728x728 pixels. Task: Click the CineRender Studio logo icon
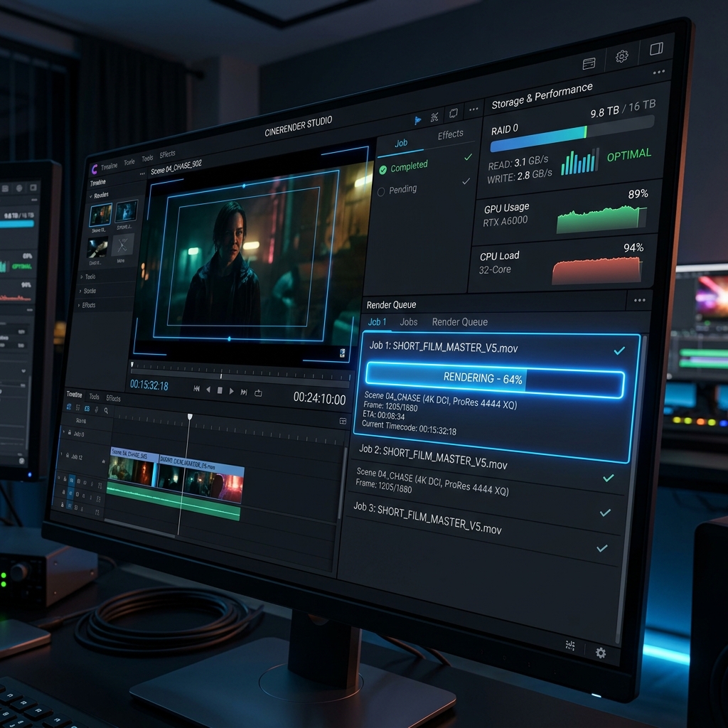pyautogui.click(x=95, y=169)
